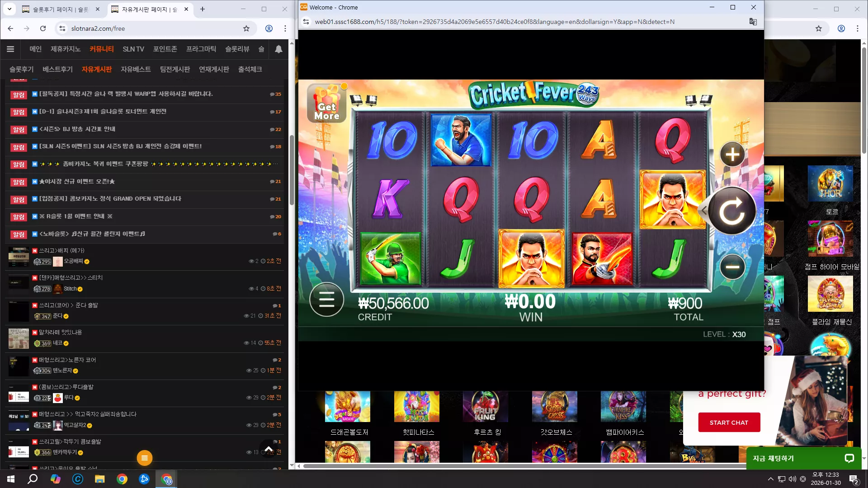The image size is (868, 488).
Task: Decrease bet with the minus button
Action: point(732,267)
